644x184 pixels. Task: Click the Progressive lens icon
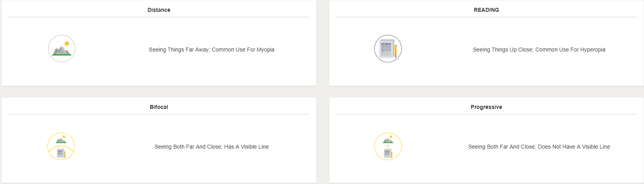click(388, 146)
